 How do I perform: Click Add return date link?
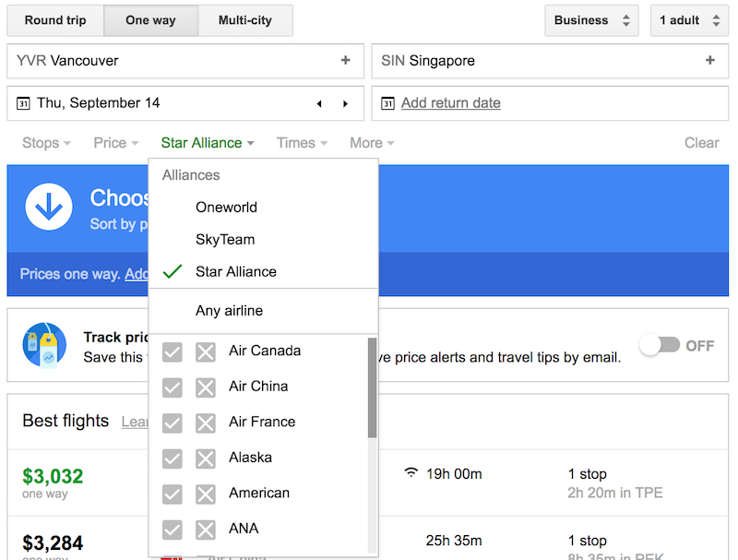pyautogui.click(x=450, y=103)
